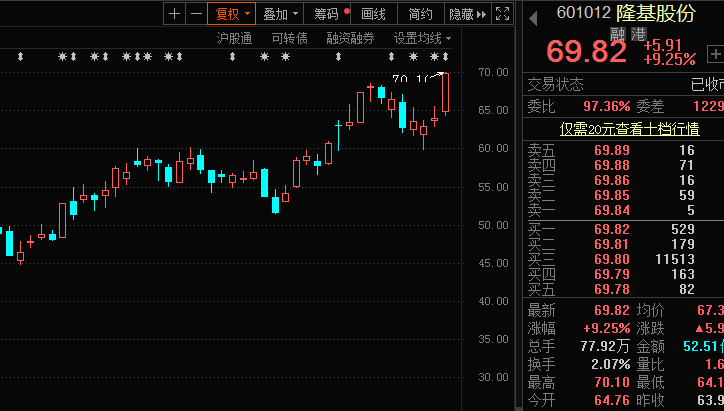724x411 pixels.
Task: Switch to 简约 simple view
Action: 420,14
